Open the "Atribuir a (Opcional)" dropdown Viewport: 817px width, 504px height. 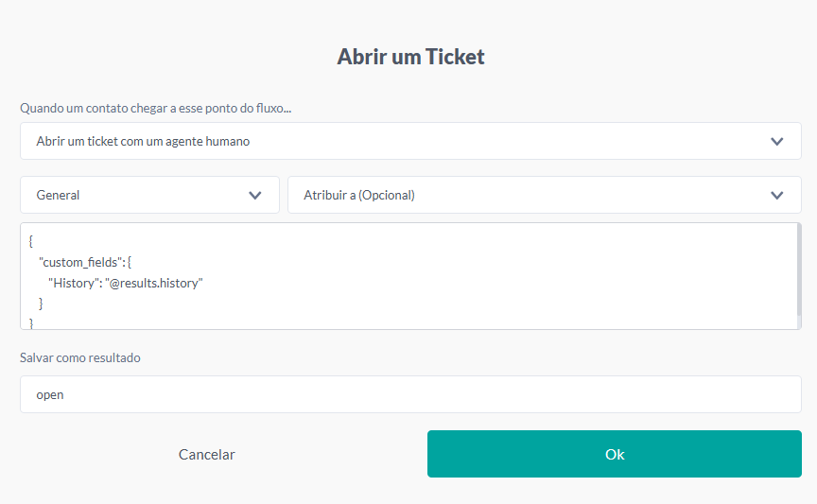click(530, 195)
